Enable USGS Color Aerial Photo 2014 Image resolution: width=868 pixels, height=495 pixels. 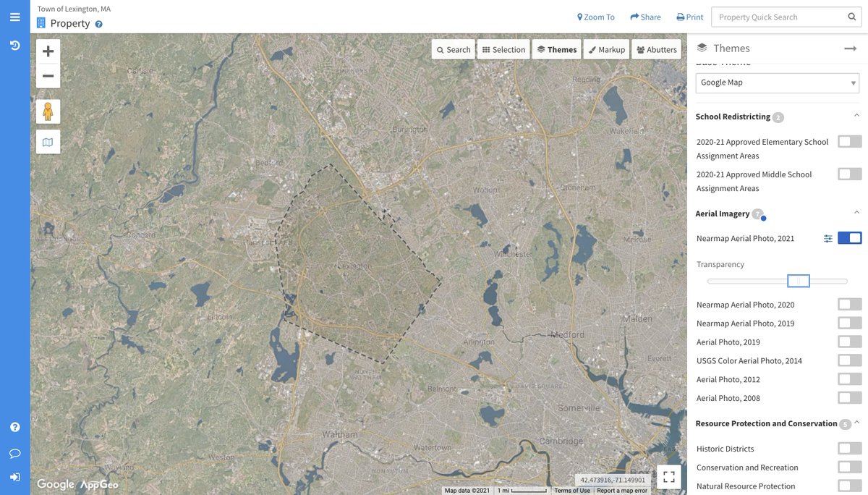point(850,360)
